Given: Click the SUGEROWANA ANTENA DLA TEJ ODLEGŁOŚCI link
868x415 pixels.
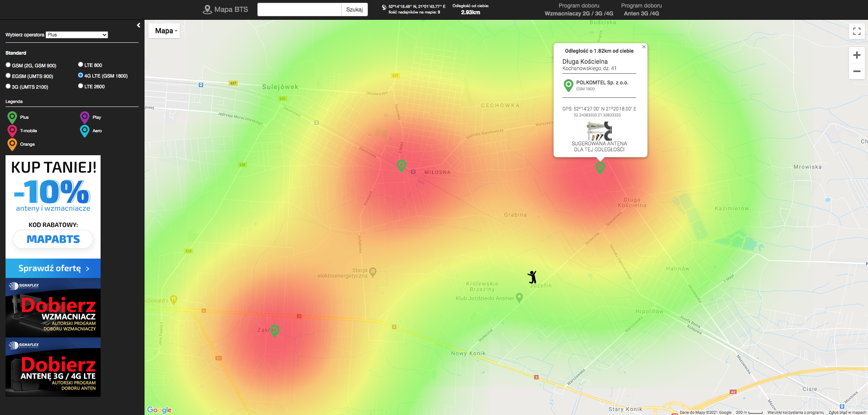Looking at the screenshot, I should coord(600,147).
